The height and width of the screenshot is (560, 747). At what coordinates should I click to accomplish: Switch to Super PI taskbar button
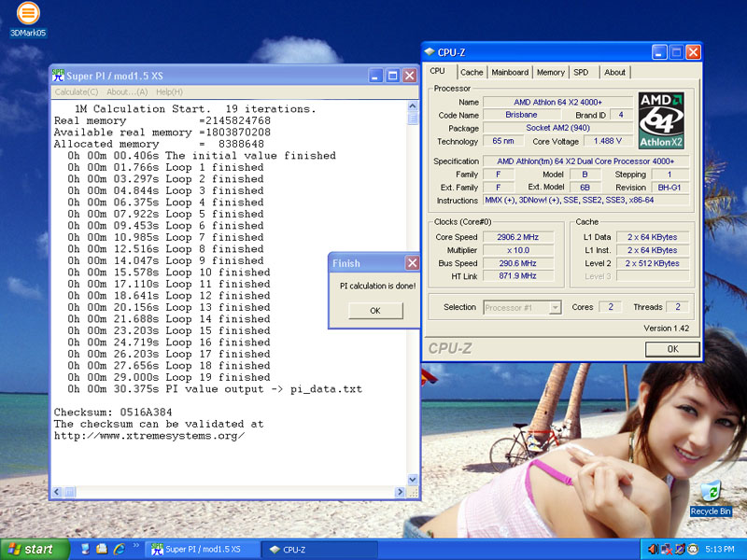(x=204, y=550)
